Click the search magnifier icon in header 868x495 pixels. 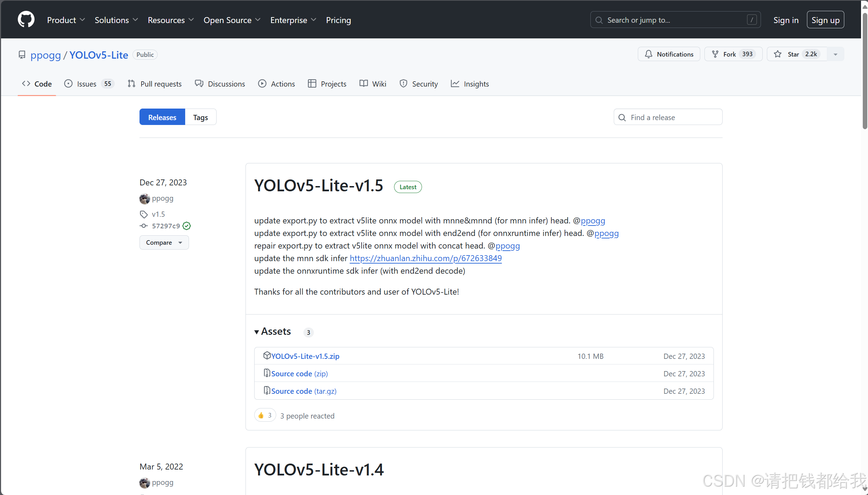599,20
